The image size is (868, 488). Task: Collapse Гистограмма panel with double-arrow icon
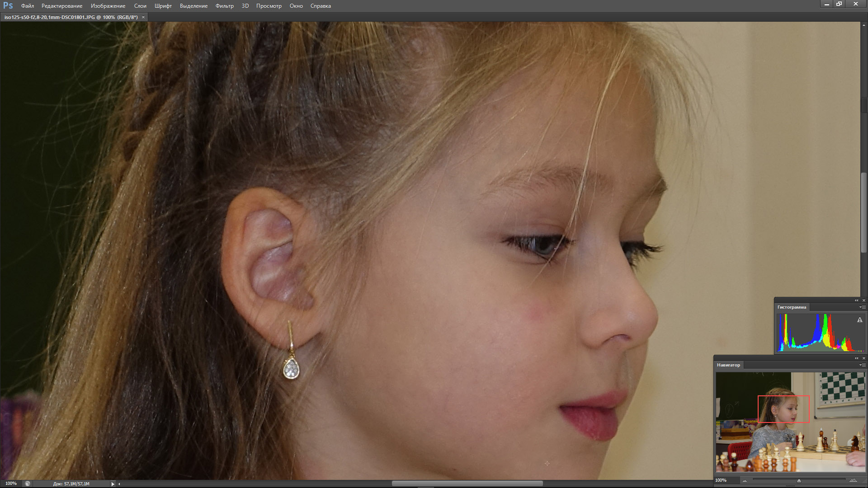[856, 300]
